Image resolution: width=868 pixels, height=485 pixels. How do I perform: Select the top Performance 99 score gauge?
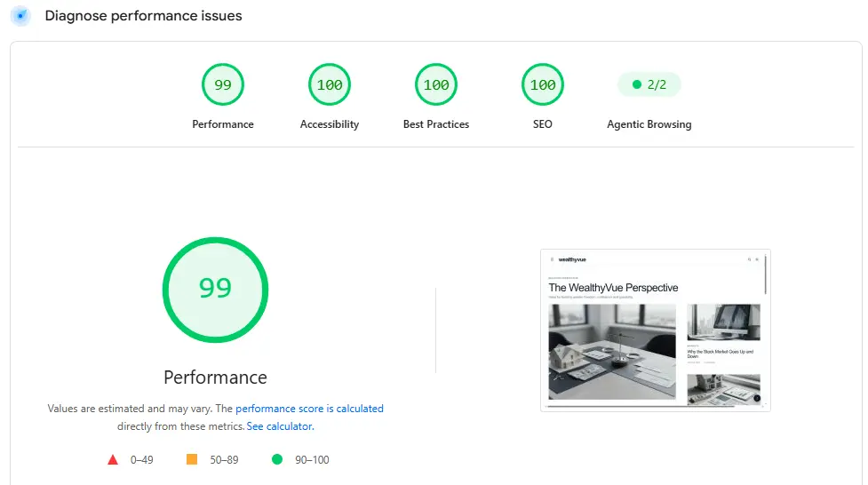222,84
